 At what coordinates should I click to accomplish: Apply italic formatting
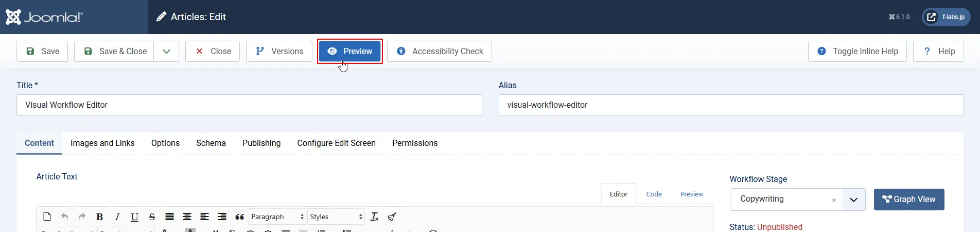click(x=117, y=217)
